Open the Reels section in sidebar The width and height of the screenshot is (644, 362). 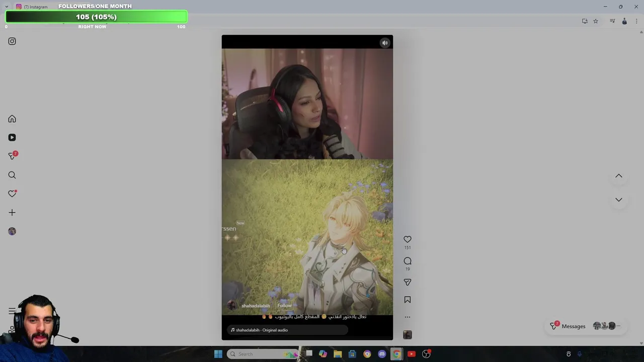pyautogui.click(x=12, y=137)
